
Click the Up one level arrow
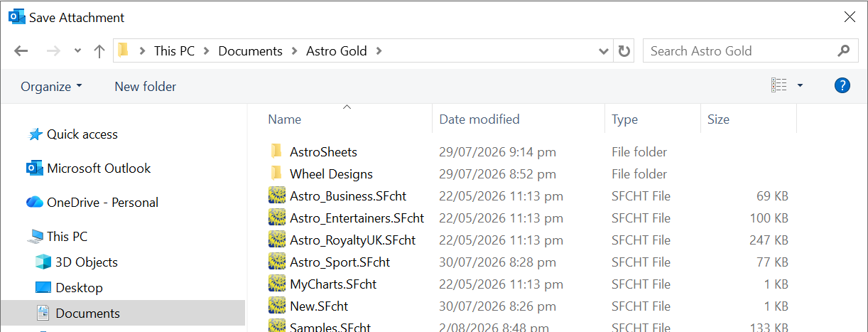tap(99, 51)
